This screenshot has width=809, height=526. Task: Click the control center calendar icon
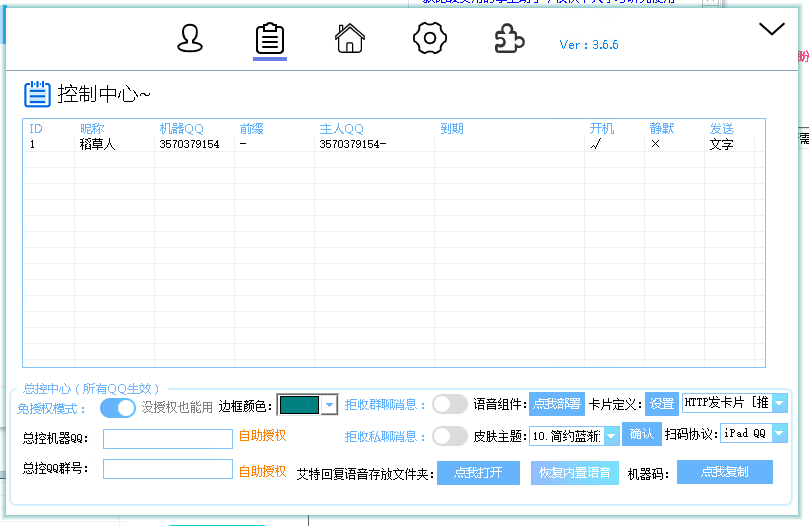point(37,94)
